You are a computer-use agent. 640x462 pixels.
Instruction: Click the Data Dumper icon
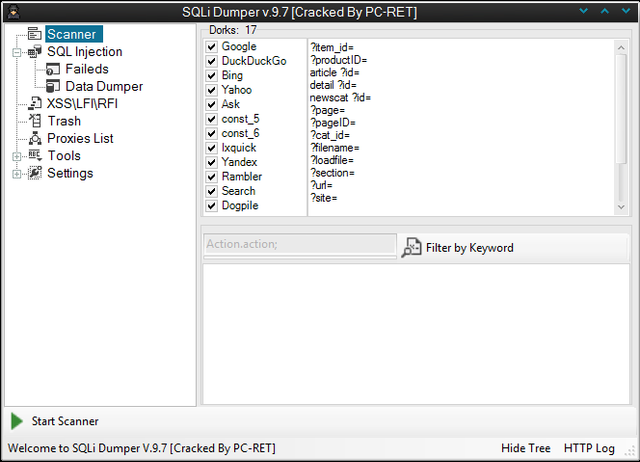tap(53, 86)
